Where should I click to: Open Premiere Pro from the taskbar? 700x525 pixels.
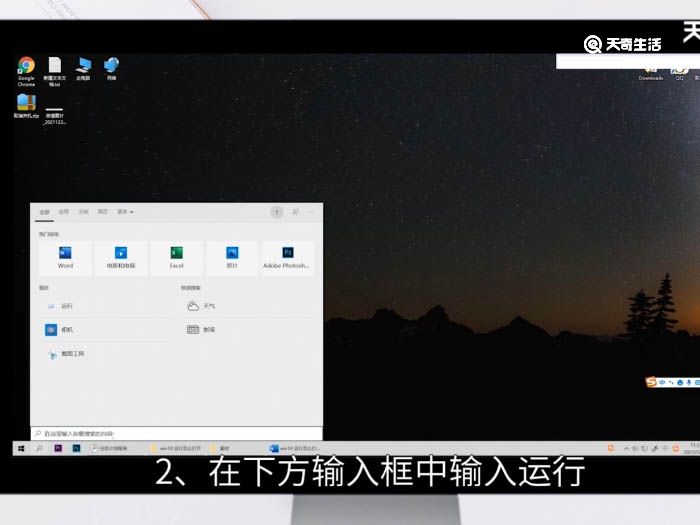pyautogui.click(x=58, y=448)
